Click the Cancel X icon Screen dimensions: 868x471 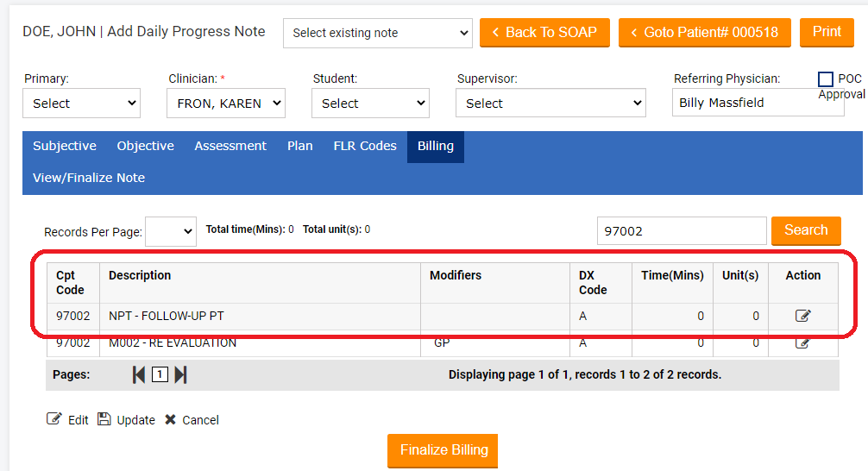click(x=170, y=419)
